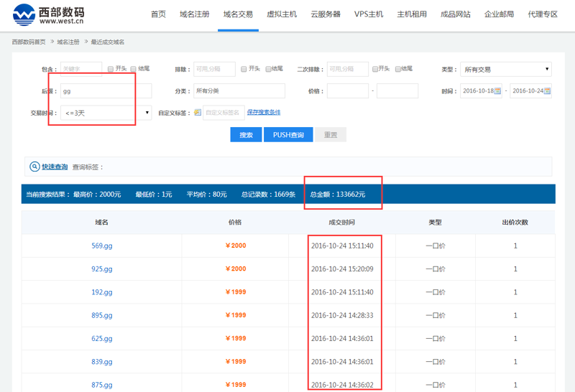The width and height of the screenshot is (575, 392).
Task: Click the 平均价：80元 summary text
Action: click(x=207, y=194)
